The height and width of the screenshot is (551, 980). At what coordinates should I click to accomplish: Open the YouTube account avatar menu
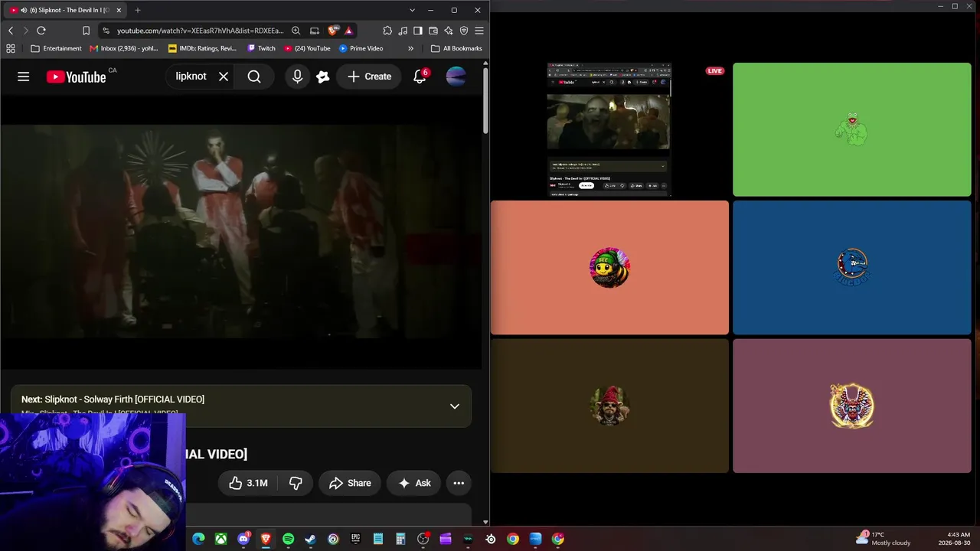pos(456,77)
